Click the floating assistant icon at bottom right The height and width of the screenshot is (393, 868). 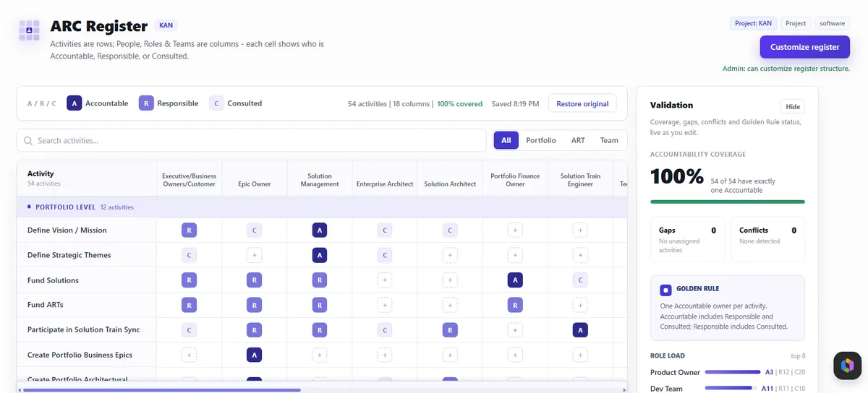[847, 366]
